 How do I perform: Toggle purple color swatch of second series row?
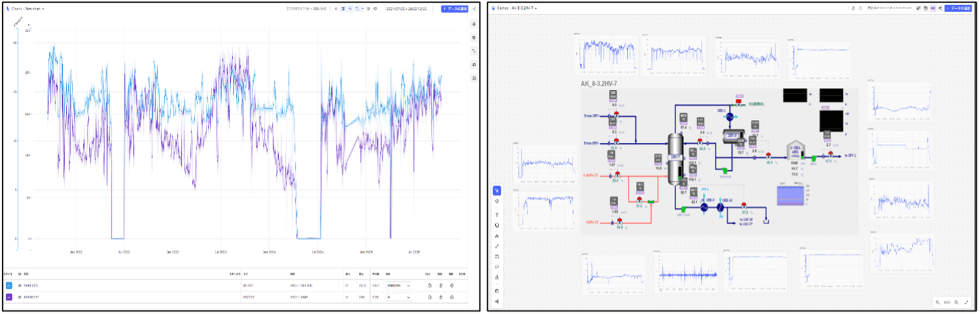point(9,297)
